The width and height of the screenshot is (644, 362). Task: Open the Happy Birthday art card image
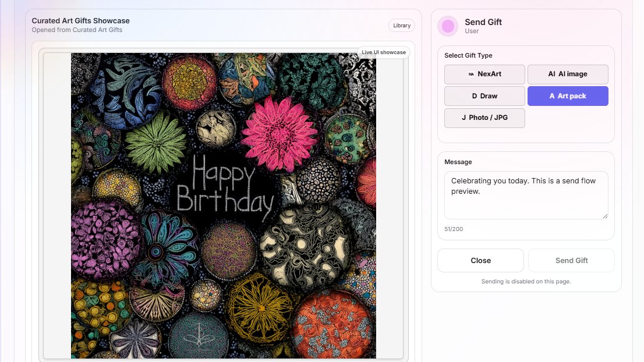224,205
